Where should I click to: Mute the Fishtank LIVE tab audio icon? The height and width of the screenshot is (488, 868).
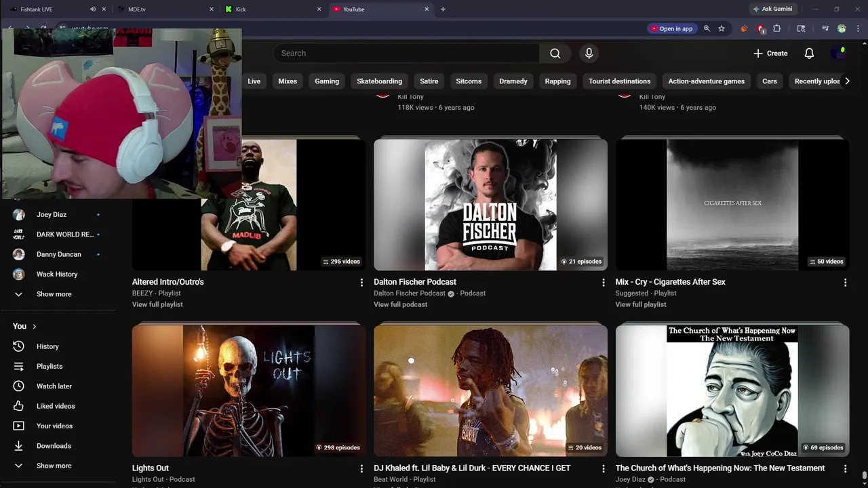click(93, 9)
